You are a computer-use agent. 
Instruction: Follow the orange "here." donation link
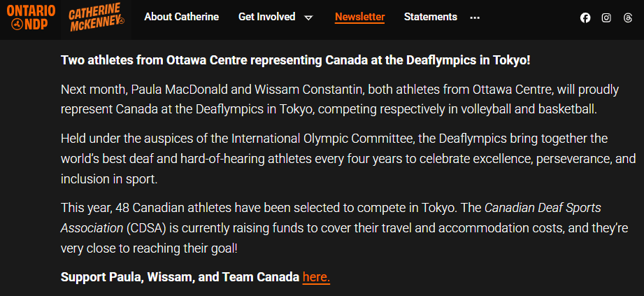[x=316, y=277]
